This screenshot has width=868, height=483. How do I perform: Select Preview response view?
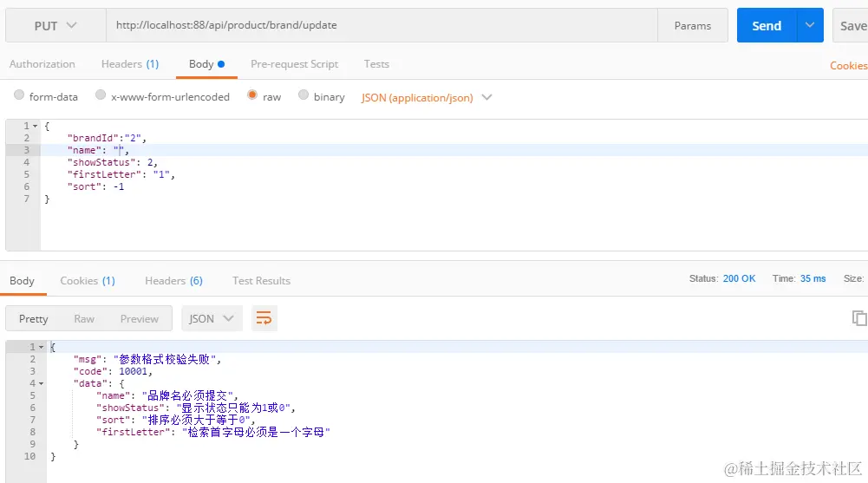tap(140, 319)
